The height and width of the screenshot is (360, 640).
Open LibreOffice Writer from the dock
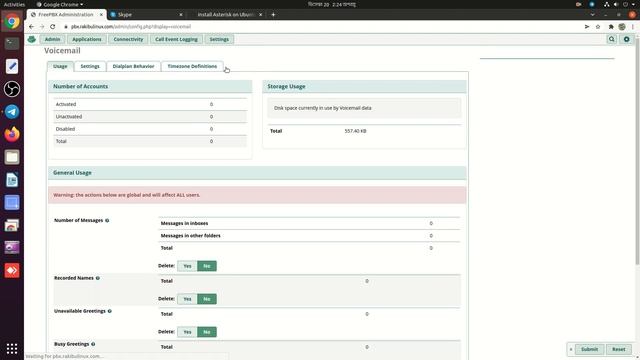pos(12,180)
